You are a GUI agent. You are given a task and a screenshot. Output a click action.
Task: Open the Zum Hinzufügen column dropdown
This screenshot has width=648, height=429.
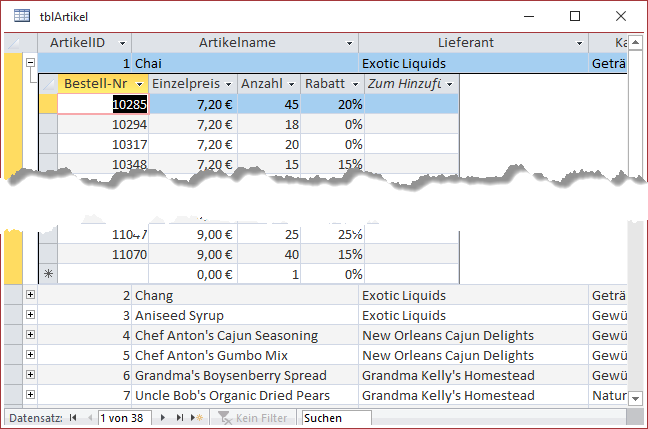pyautogui.click(x=450, y=84)
